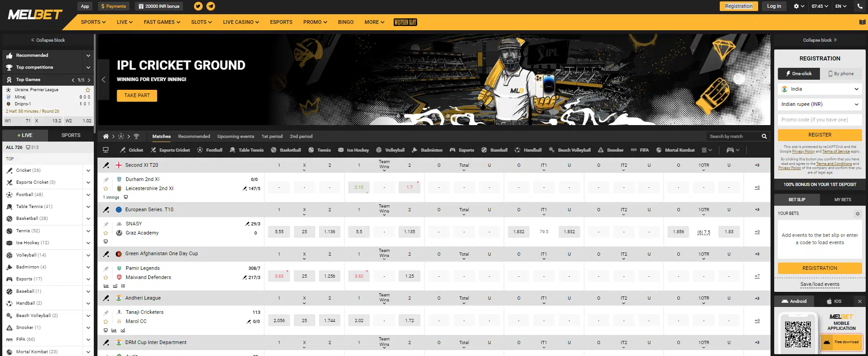
Task: Click trophy breadcrumb icon
Action: click(x=136, y=137)
